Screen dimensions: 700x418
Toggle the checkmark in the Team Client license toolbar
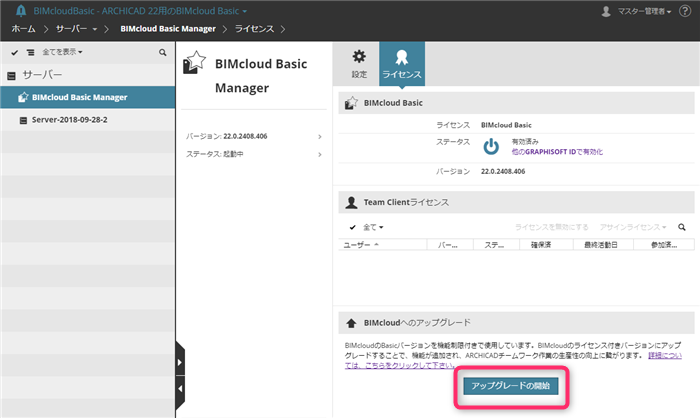tap(353, 227)
